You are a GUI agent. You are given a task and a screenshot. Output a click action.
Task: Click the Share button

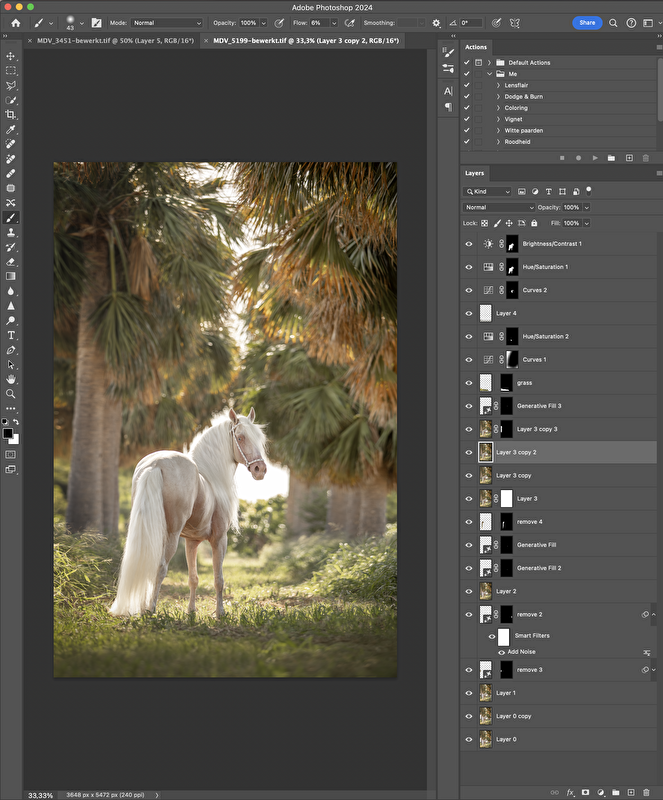coord(587,22)
